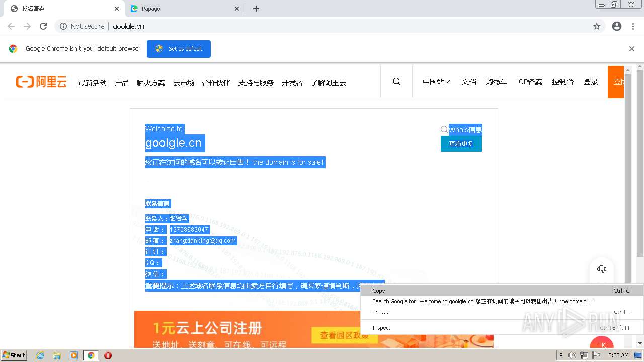Screen dimensions: 644x362
Task: Close the Papago tab
Action: 237,9
